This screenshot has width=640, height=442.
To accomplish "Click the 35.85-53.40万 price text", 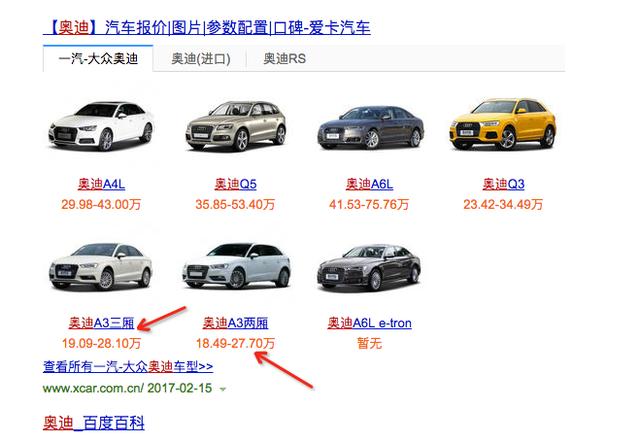I will (x=235, y=204).
